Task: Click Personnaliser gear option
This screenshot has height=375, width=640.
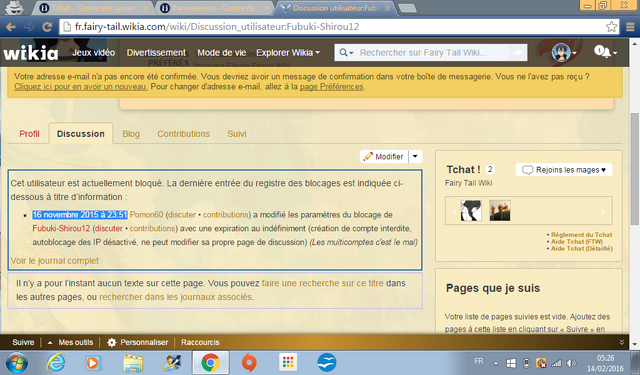Action: [x=138, y=342]
